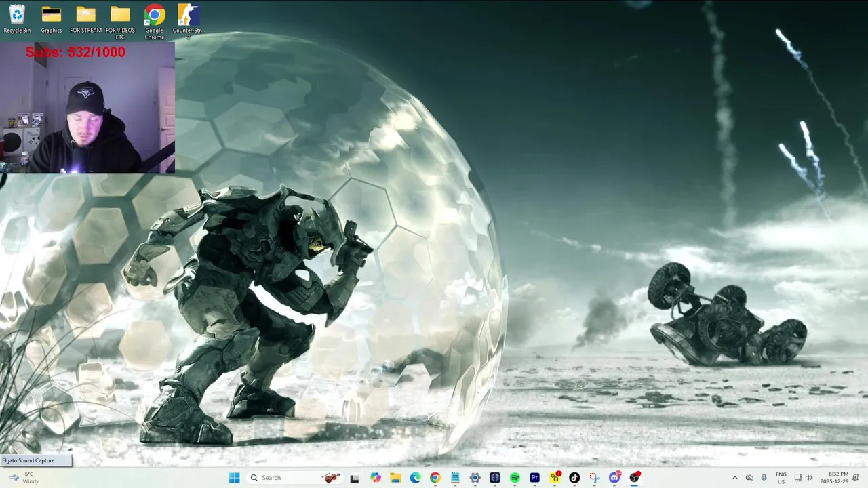Launch Copilot from the taskbar
Screen dimensions: 868x488
375,478
